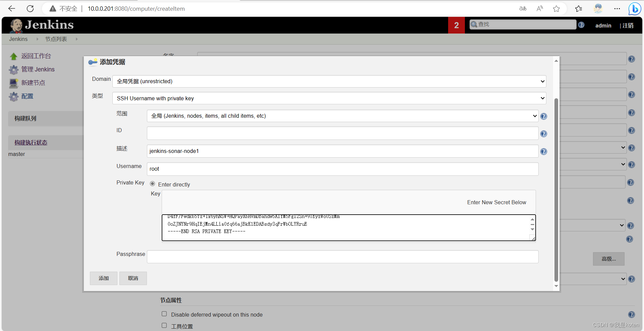Click the gear icon for 管理 Jenkins
The height and width of the screenshot is (331, 644).
[x=13, y=69]
